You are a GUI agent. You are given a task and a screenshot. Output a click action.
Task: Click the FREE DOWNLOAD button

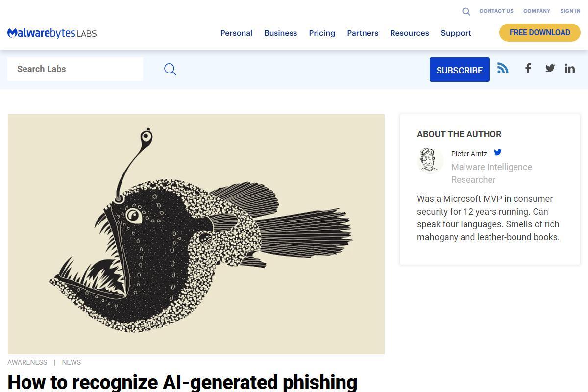(540, 33)
